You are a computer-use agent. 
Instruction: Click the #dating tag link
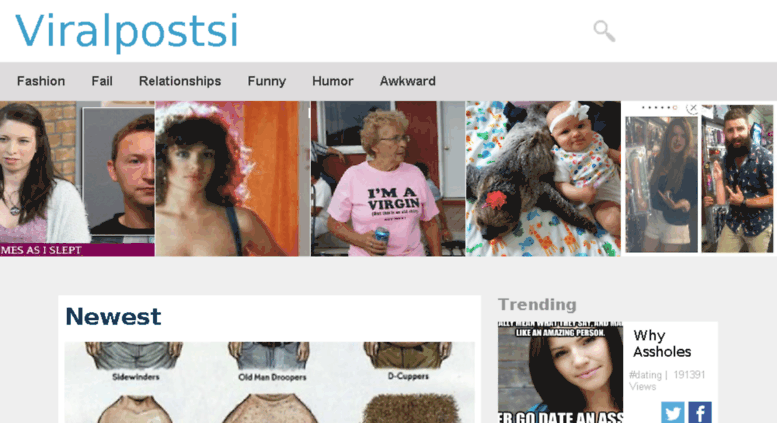pyautogui.click(x=645, y=375)
